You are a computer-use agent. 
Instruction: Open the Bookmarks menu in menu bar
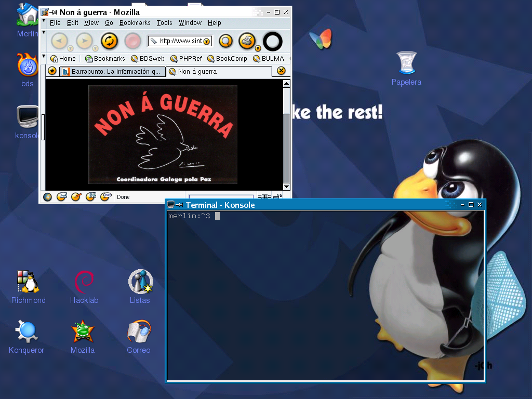click(x=135, y=23)
